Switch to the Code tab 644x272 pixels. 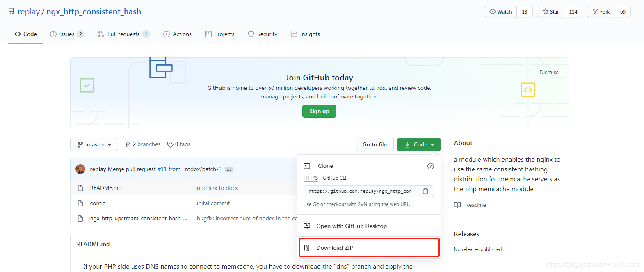pyautogui.click(x=25, y=34)
